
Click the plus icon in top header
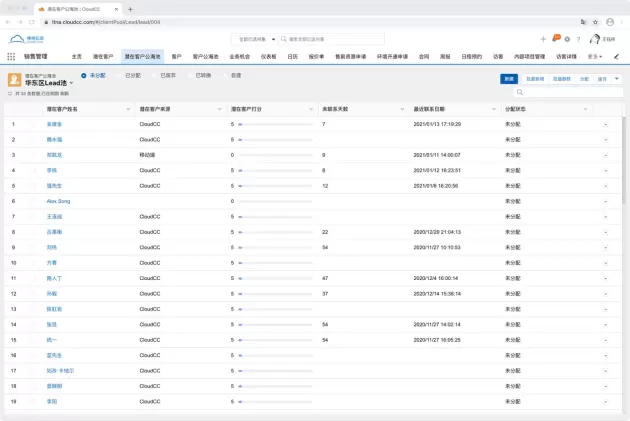tap(543, 39)
